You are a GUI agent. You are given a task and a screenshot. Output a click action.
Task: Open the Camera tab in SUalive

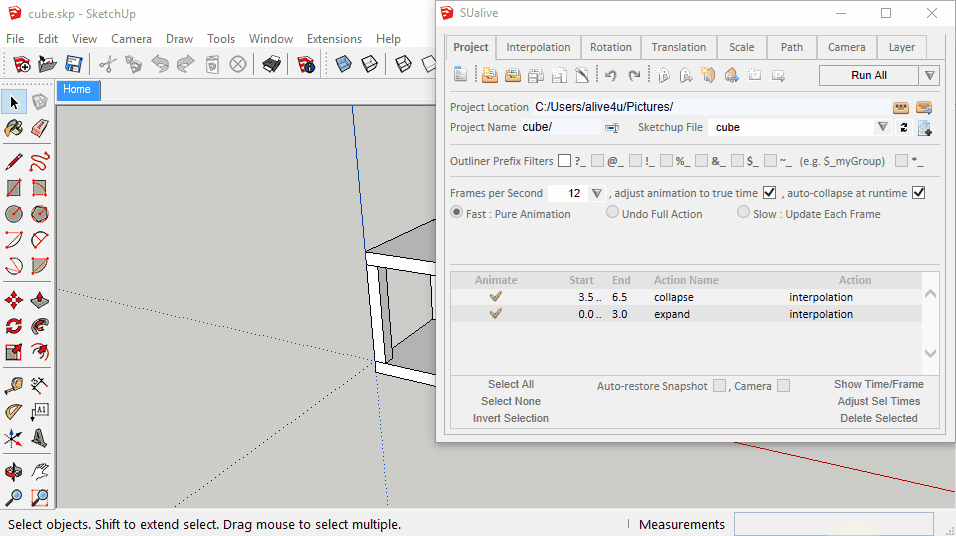click(x=846, y=48)
